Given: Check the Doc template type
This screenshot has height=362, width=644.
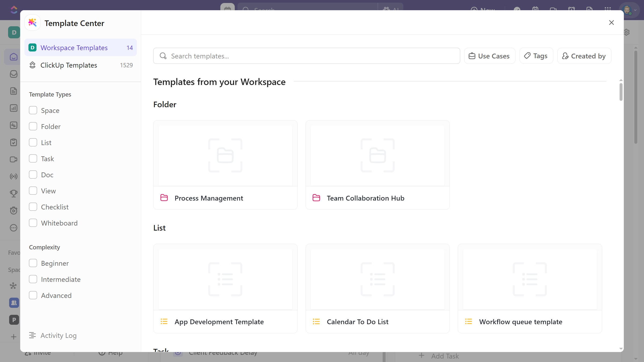Looking at the screenshot, I should (x=33, y=175).
